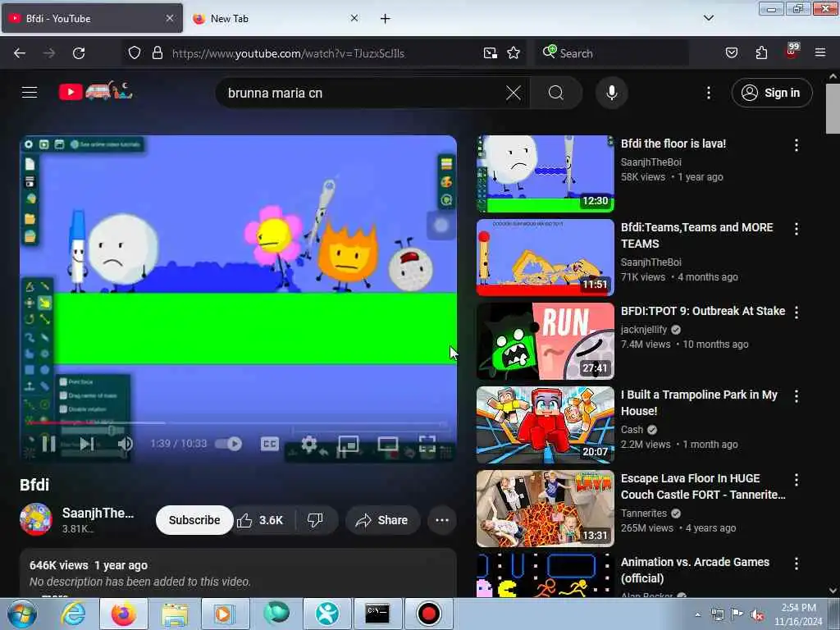Subscribe to SaanjhTheBoi channel
840x630 pixels.
click(x=194, y=520)
